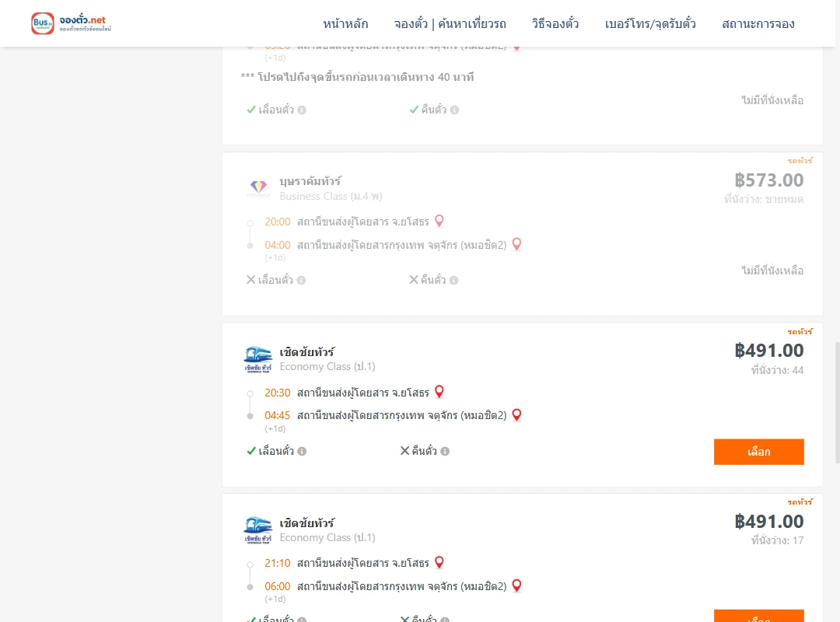Click ฿491.00 price on 21:10 trip
The image size is (840, 622).
coord(768,521)
